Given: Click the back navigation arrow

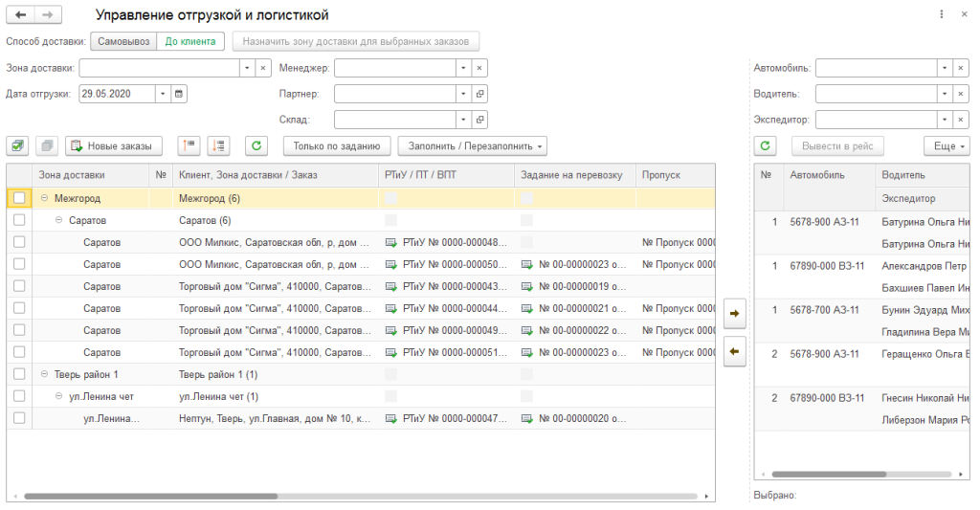Looking at the screenshot, I should coord(21,15).
